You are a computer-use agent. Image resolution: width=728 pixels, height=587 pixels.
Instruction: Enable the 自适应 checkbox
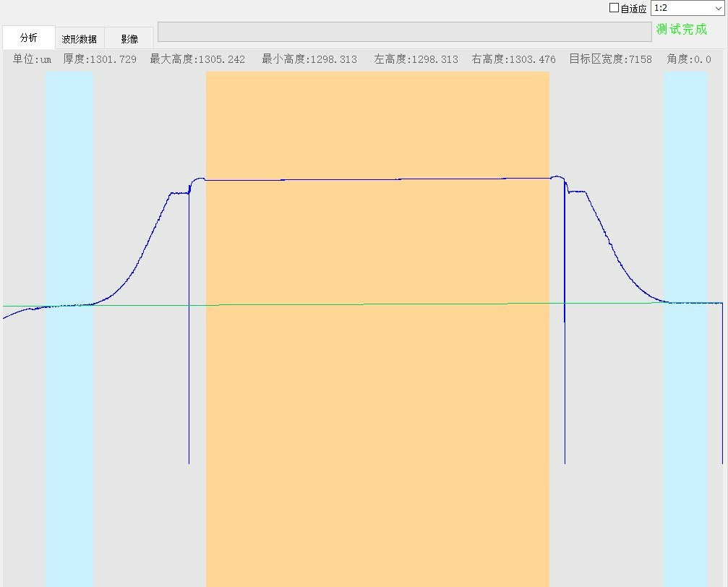point(614,8)
